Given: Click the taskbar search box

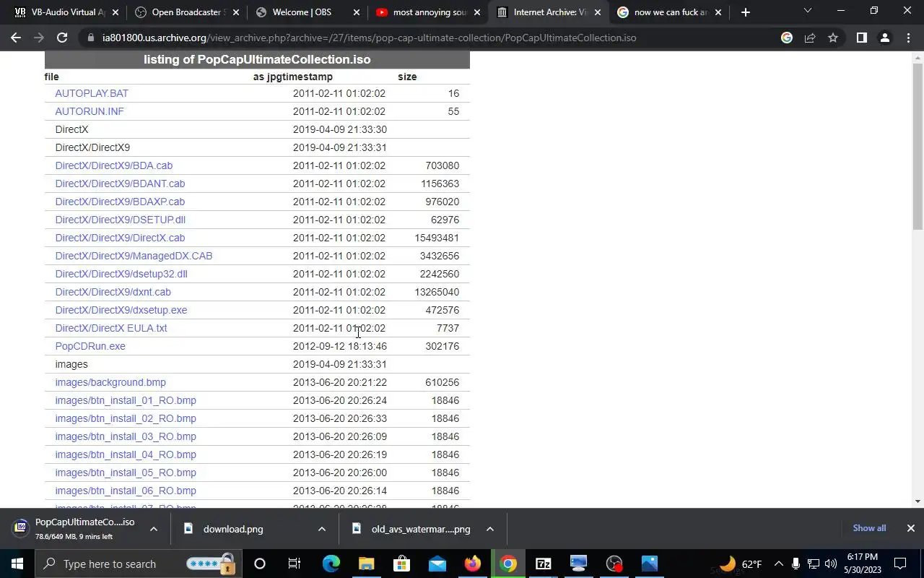Looking at the screenshot, I should 139,564.
